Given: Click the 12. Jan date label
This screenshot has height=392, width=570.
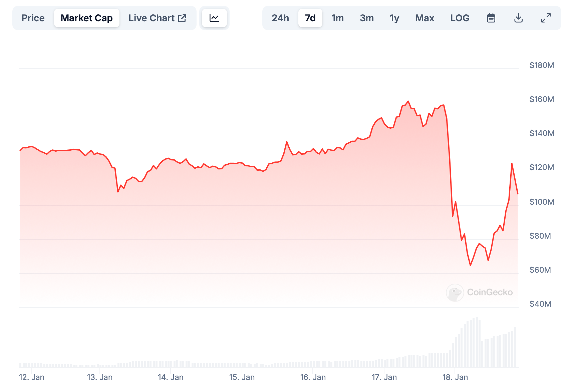Looking at the screenshot, I should point(32,377).
